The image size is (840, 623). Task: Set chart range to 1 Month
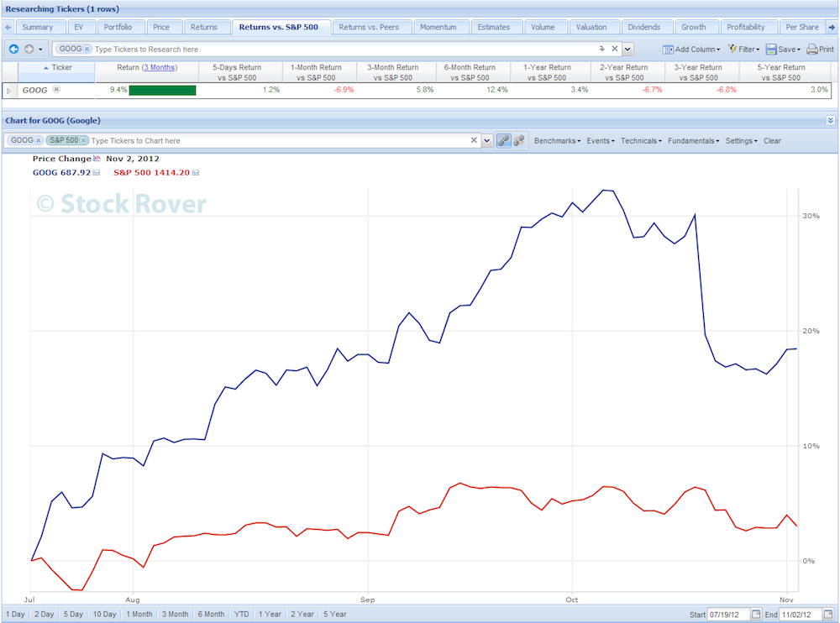click(139, 615)
